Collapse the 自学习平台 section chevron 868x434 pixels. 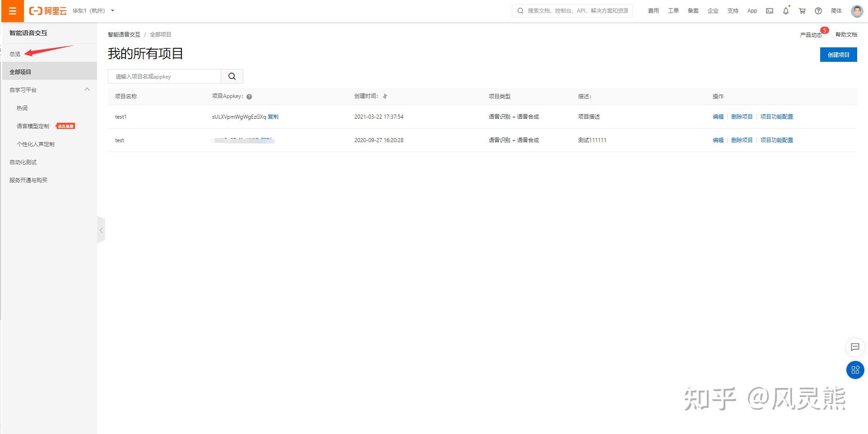click(x=87, y=89)
